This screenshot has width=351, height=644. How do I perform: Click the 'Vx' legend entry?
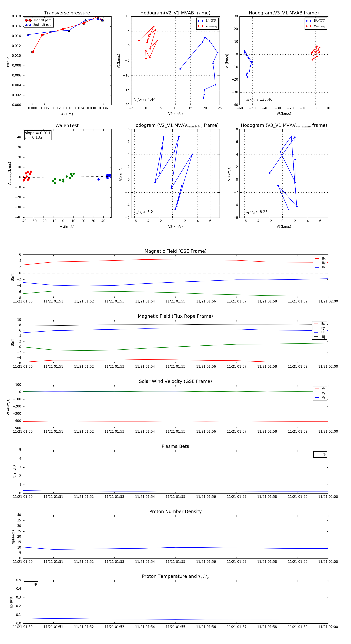tap(320, 389)
